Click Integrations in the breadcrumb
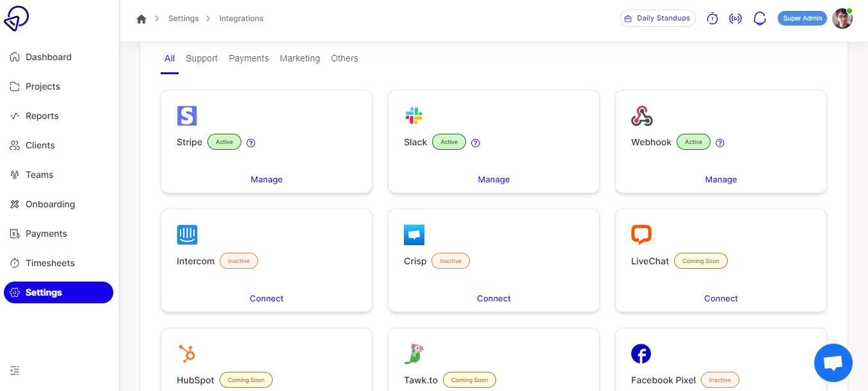Screen dimensions: 868x391 241,19
